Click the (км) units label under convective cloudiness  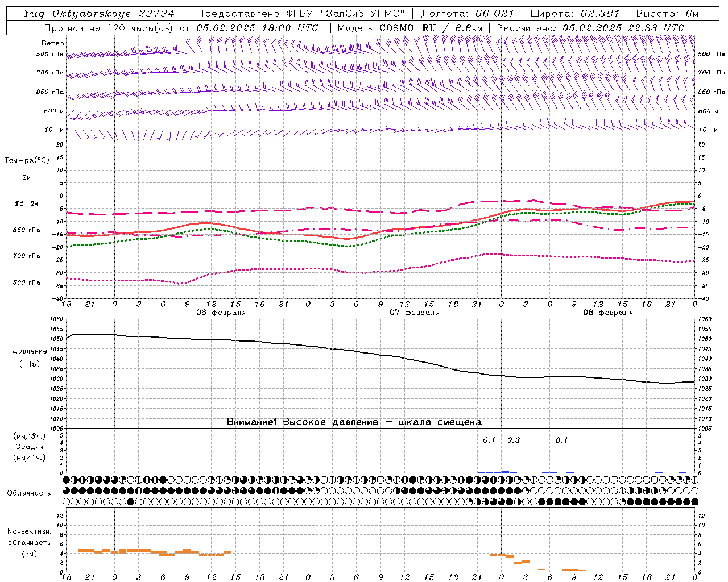30,553
